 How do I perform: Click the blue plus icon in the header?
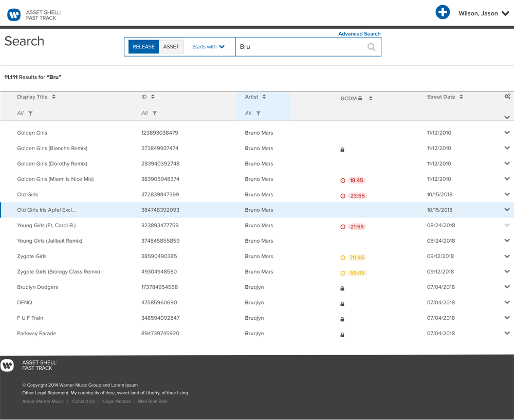(x=443, y=12)
